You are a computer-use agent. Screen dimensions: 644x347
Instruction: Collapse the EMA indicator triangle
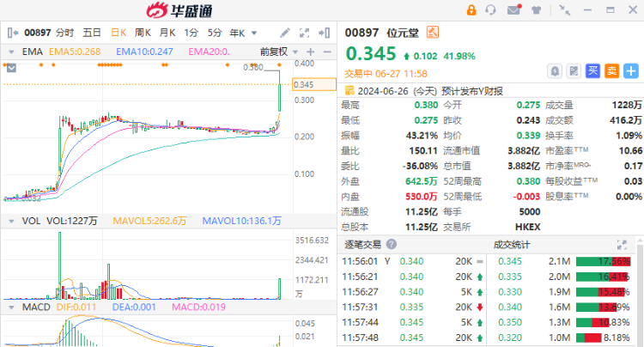11,52
